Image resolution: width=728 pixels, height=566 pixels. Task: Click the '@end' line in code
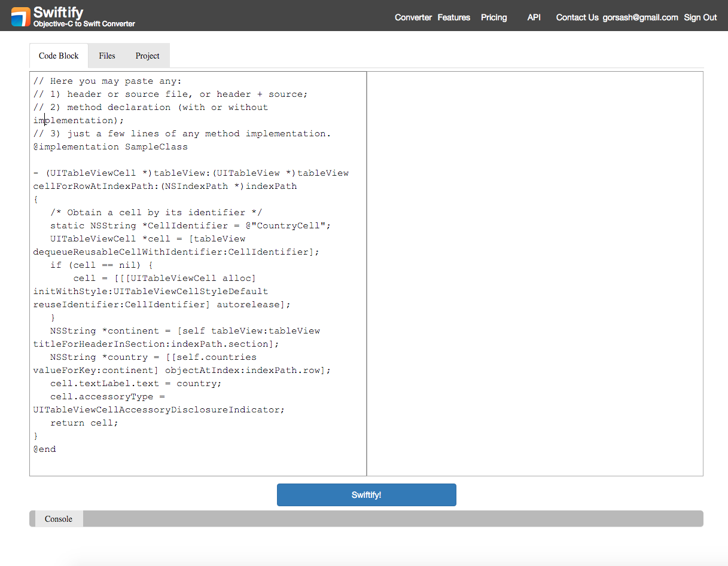tap(45, 449)
